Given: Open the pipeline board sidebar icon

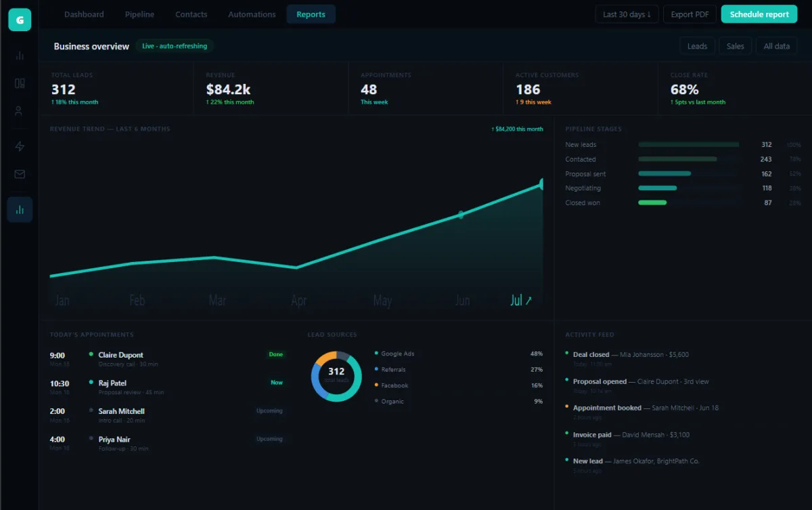Looking at the screenshot, I should pyautogui.click(x=20, y=83).
